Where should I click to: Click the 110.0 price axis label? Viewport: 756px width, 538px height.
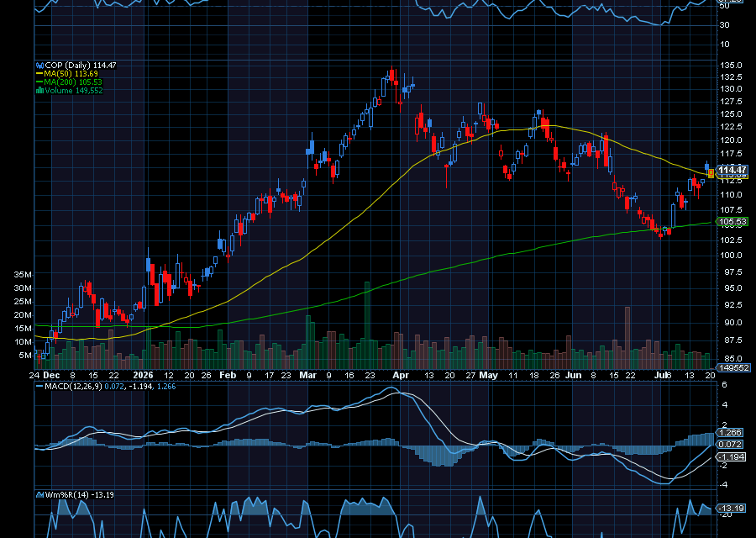pyautogui.click(x=732, y=195)
